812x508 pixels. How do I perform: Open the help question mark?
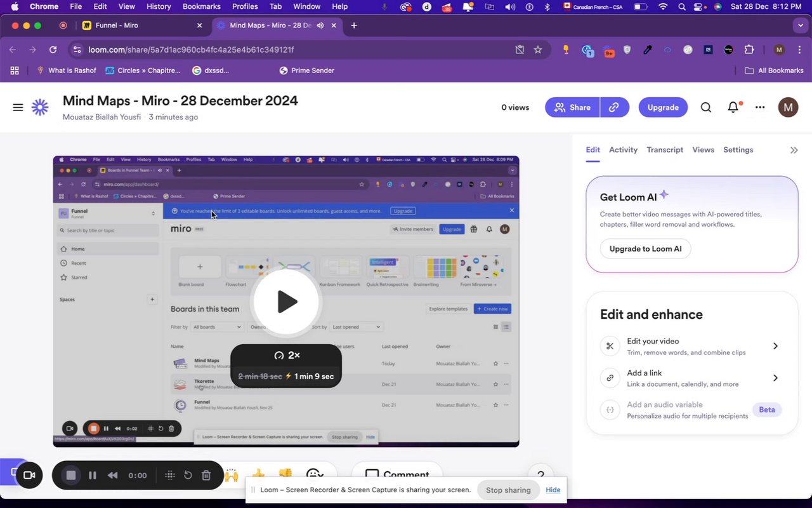click(540, 475)
